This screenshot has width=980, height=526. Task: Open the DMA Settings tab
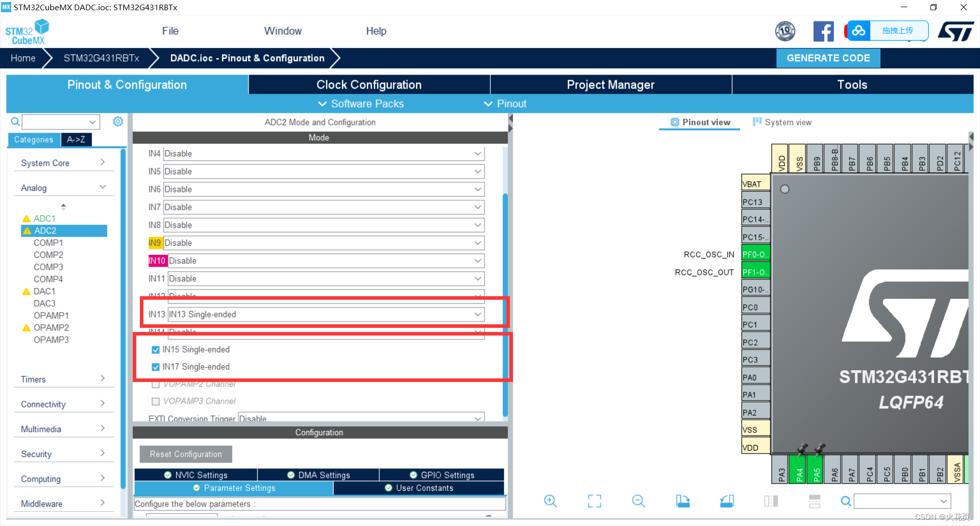[x=318, y=475]
